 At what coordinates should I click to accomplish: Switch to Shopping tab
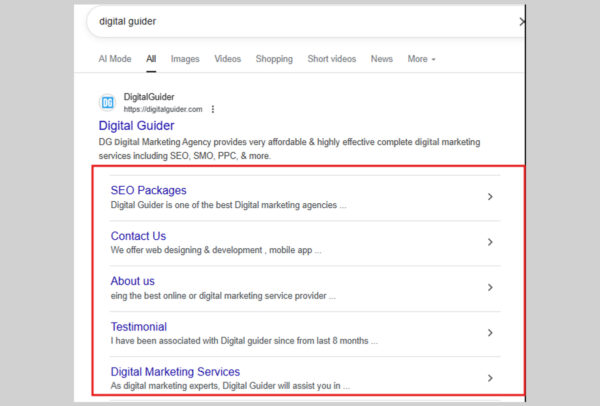click(x=274, y=59)
